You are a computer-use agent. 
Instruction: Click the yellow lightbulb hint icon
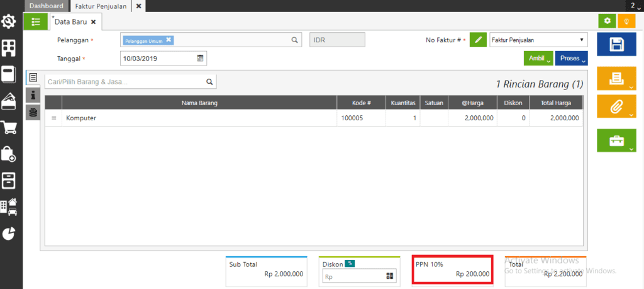(x=626, y=21)
